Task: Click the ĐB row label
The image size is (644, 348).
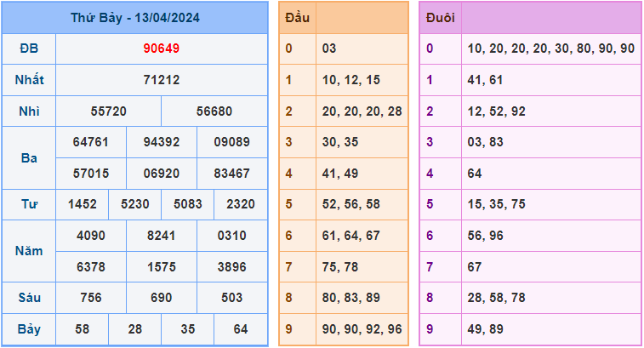Action: coord(29,48)
